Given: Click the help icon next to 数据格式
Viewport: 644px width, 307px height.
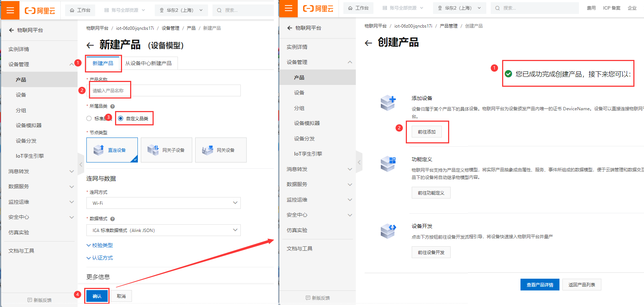Looking at the screenshot, I should (112, 219).
